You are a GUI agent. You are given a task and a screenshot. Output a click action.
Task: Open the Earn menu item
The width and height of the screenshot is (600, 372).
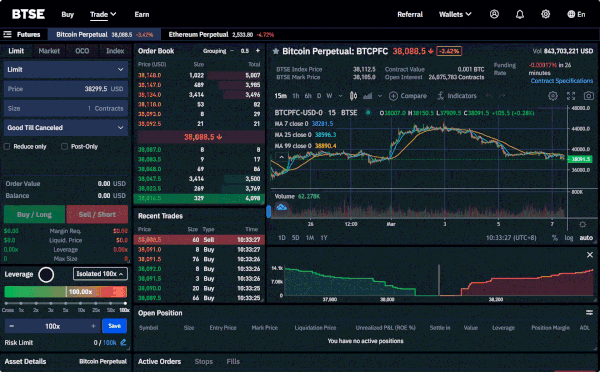pos(142,15)
